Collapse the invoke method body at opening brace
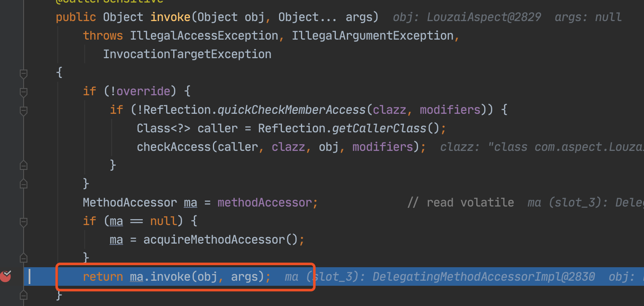Screen dimensions: 644x306 coord(24,73)
